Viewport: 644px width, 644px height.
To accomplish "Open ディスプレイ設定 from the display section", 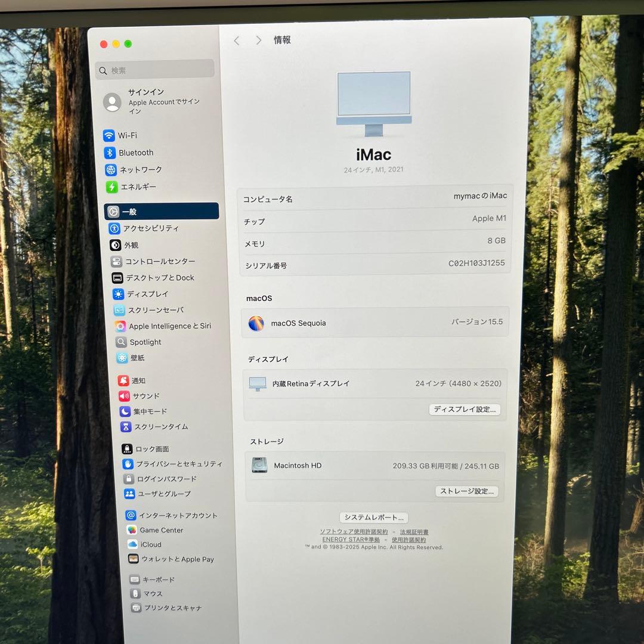I will coord(465,409).
